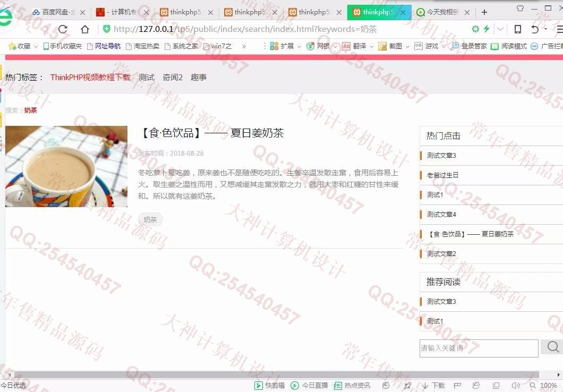Open 测试文章2 in 热门点击
Viewport: 563px width, 392px height.
(441, 253)
